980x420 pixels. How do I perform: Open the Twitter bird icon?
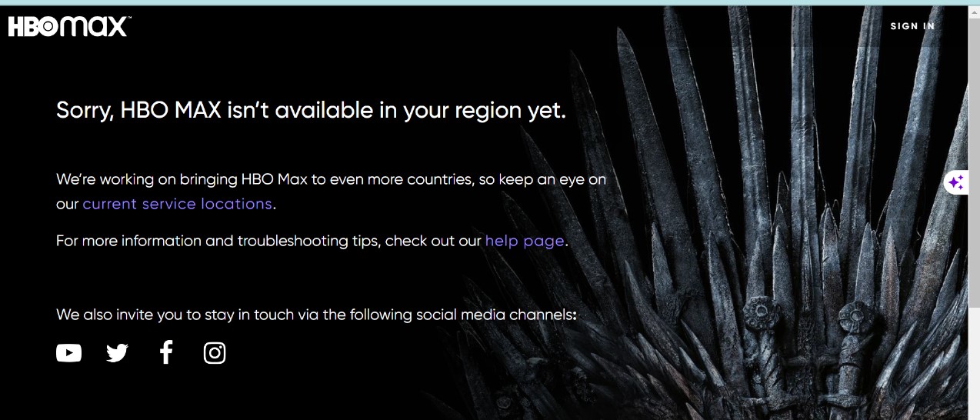coord(117,353)
